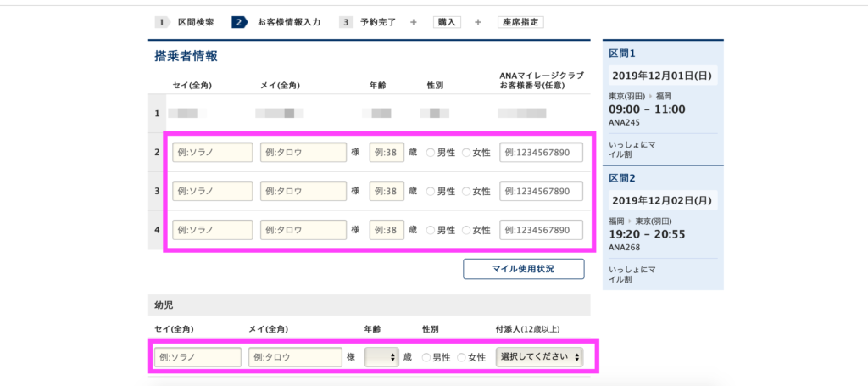Click the 2019年12月02日(月) date in 区間2
Image resolution: width=868 pixels, height=386 pixels.
point(663,200)
